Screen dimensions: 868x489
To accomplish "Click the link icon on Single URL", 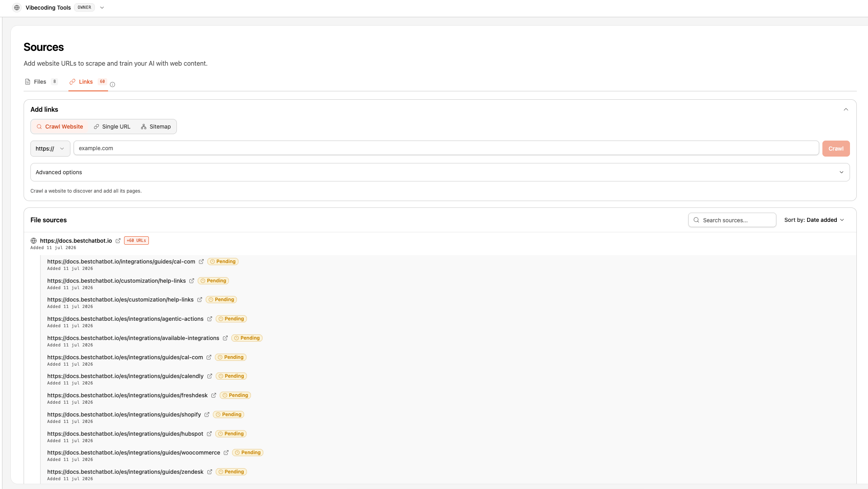I will [96, 127].
